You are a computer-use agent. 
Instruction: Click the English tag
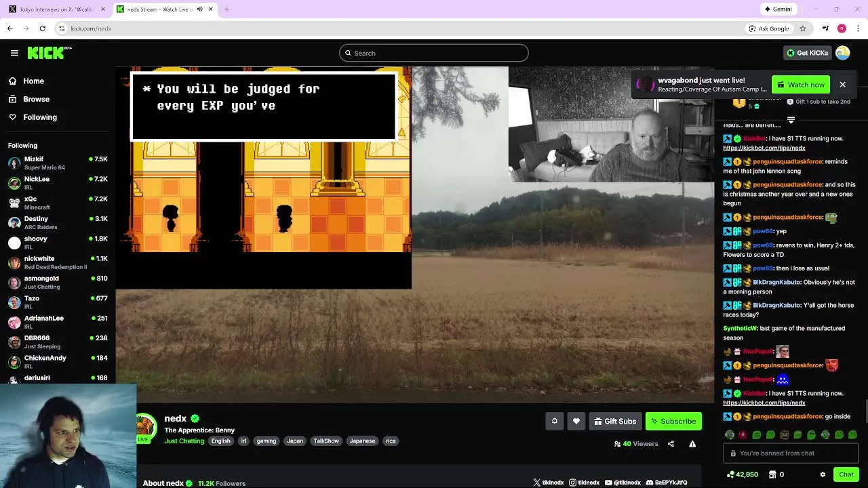click(x=220, y=441)
